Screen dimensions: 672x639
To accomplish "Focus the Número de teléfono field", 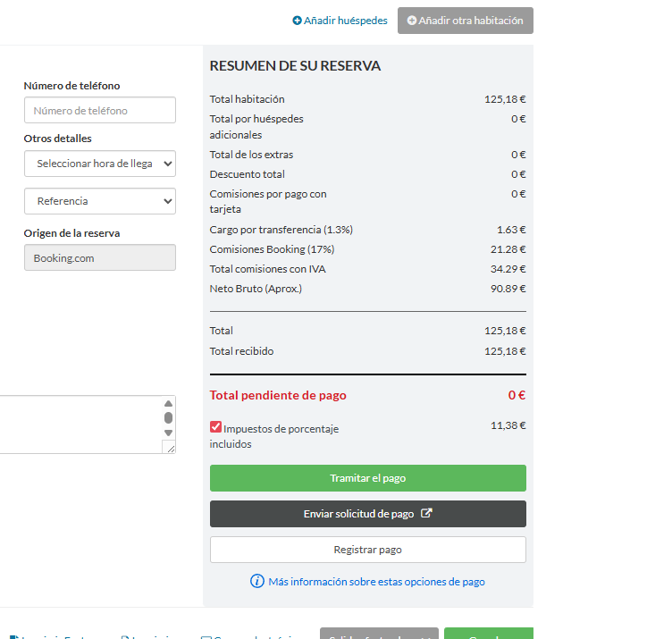I will tap(99, 111).
